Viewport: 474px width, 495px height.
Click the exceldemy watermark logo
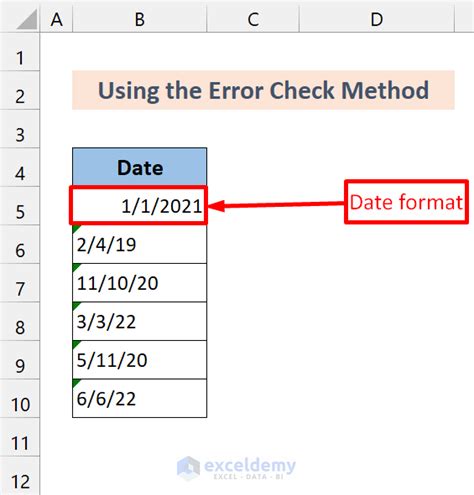click(236, 468)
